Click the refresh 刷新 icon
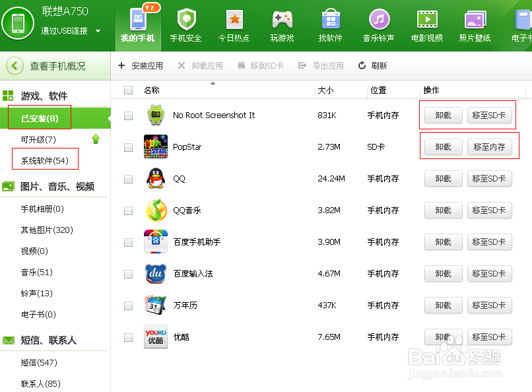The image size is (532, 392). (x=362, y=65)
